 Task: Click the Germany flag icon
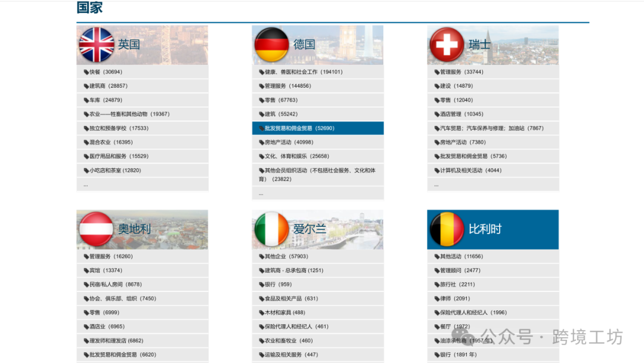pyautogui.click(x=272, y=45)
